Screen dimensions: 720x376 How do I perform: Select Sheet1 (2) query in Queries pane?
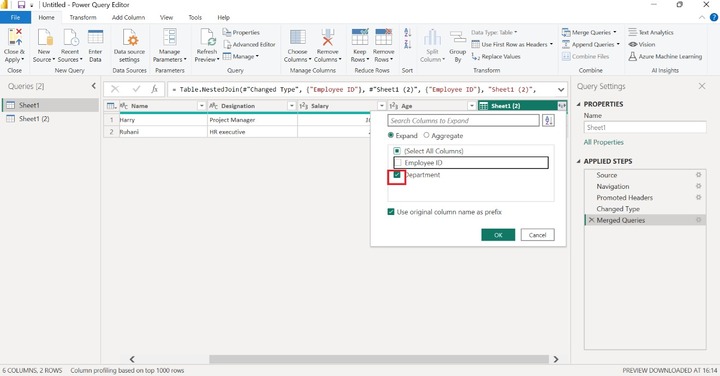tap(50, 118)
